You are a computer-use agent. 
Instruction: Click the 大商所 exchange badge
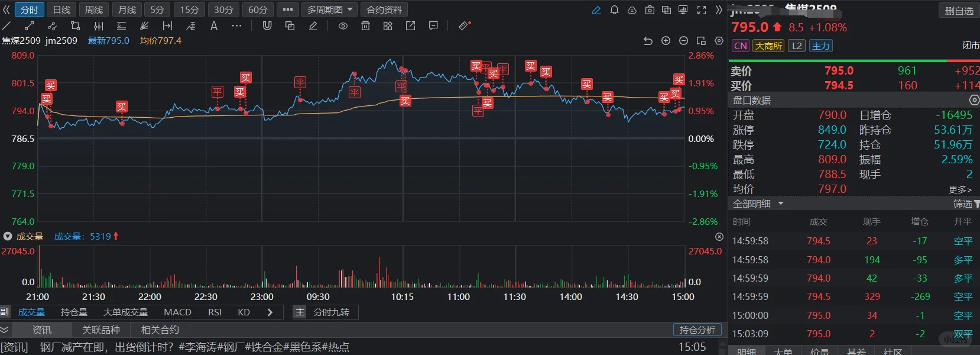click(x=768, y=46)
